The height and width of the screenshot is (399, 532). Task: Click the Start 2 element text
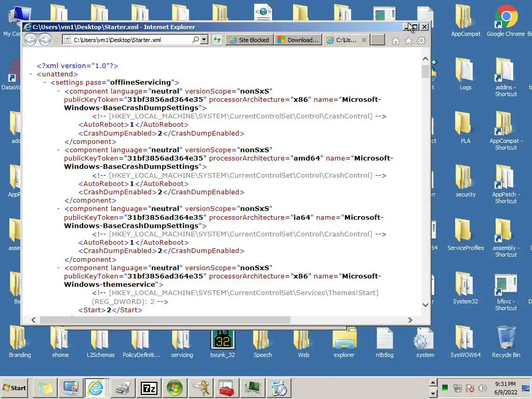tap(110, 310)
